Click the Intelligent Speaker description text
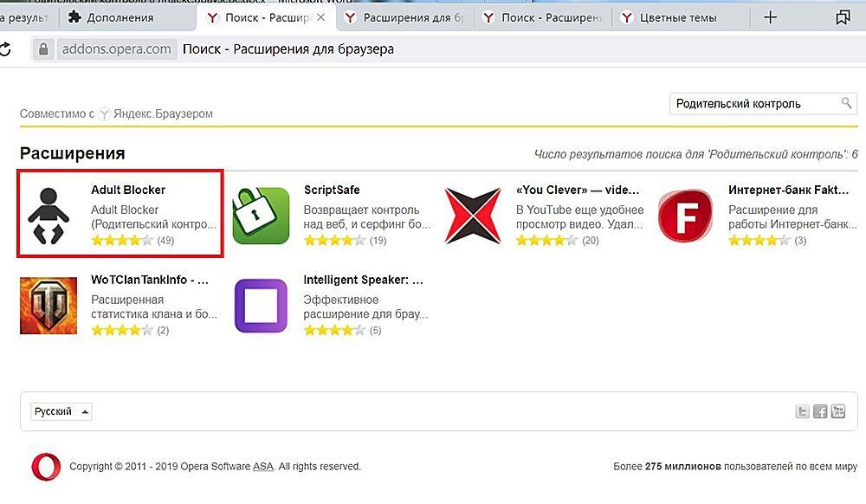The width and height of the screenshot is (866, 504). point(365,307)
